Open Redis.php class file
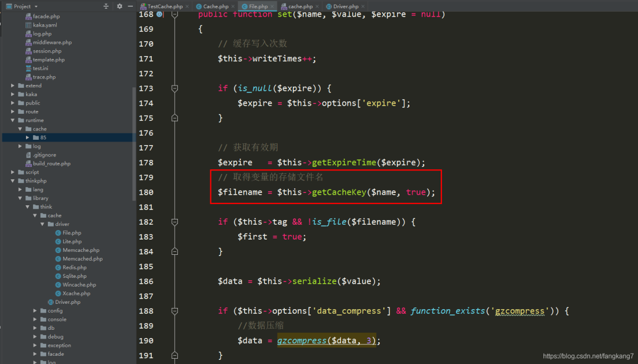The image size is (638, 364). pos(71,267)
